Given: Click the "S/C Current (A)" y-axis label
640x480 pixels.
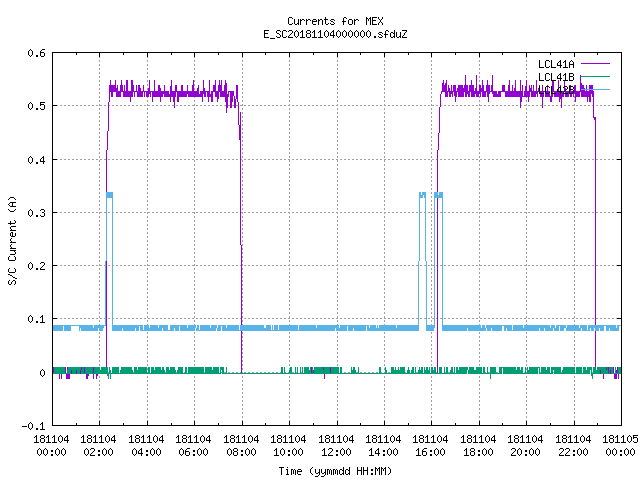Looking at the screenshot, I should [12, 240].
